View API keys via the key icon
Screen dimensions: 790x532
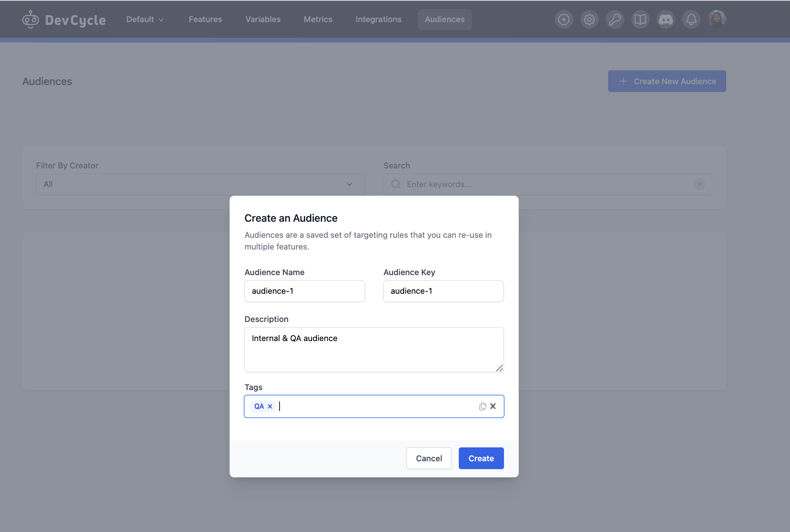pos(615,19)
